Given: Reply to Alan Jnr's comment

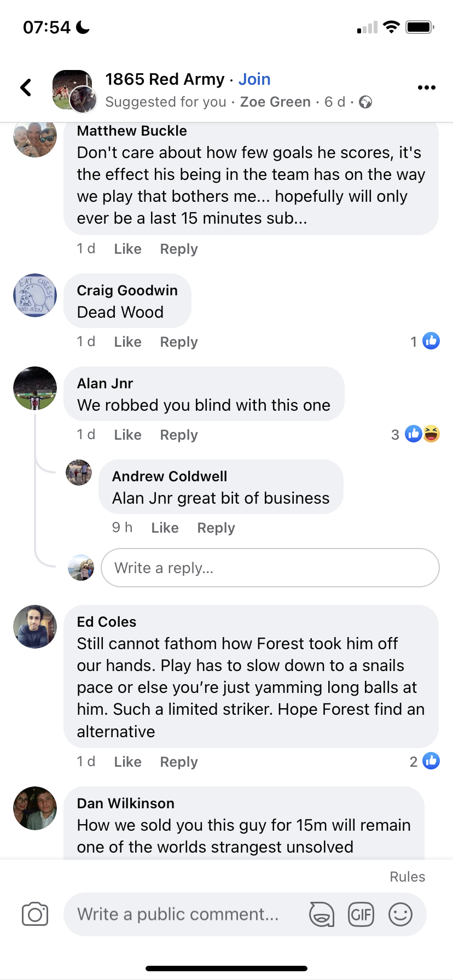Looking at the screenshot, I should (x=178, y=435).
